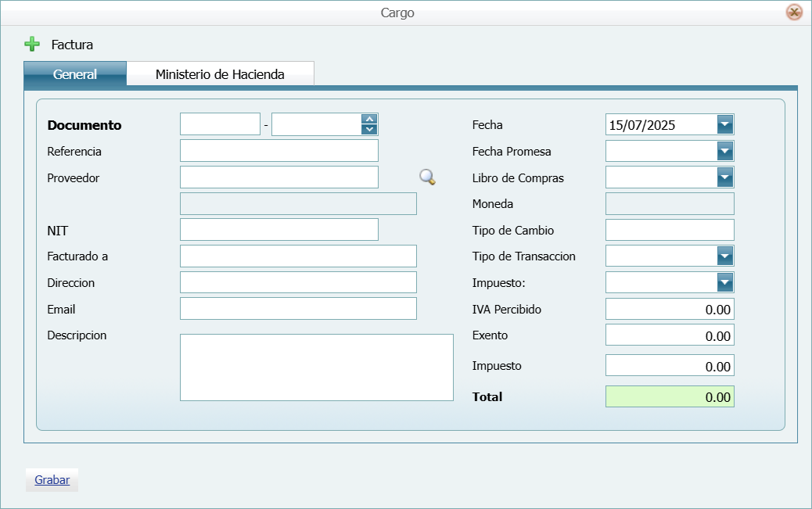Click the green plus Factura icon

[32, 44]
